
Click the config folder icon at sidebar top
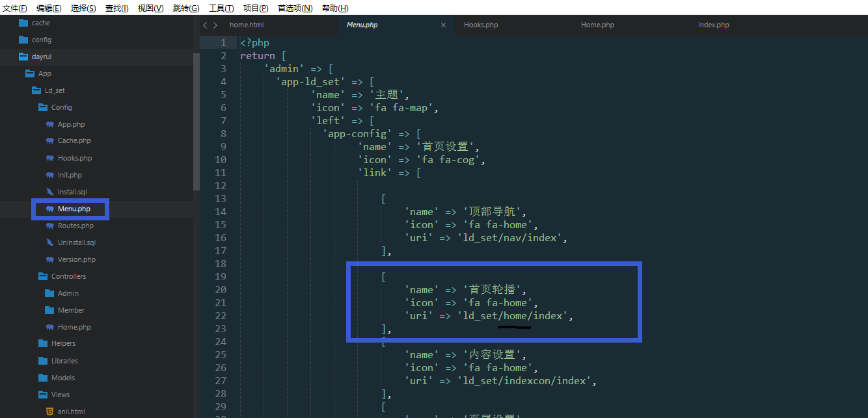pos(23,40)
